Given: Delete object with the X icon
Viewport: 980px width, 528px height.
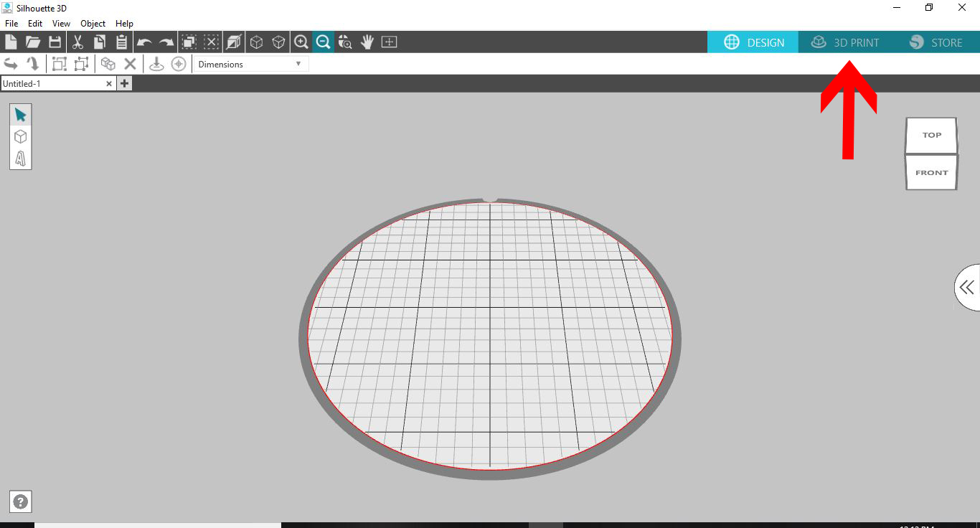Looking at the screenshot, I should [130, 64].
